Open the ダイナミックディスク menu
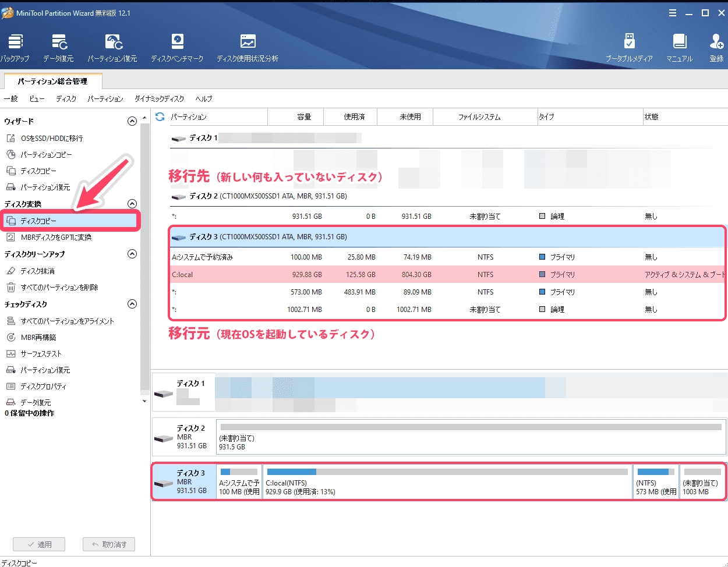Screen dimensions: 728x567 click(x=159, y=99)
